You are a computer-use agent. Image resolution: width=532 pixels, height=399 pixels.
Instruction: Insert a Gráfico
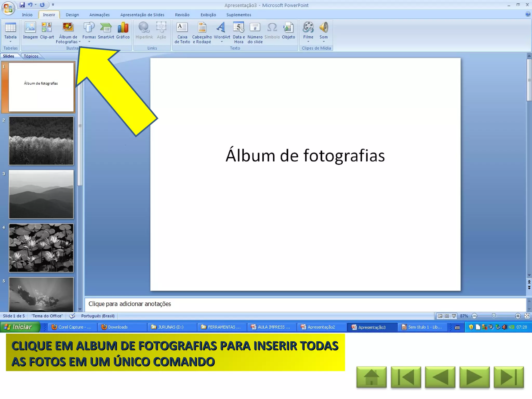click(x=123, y=31)
